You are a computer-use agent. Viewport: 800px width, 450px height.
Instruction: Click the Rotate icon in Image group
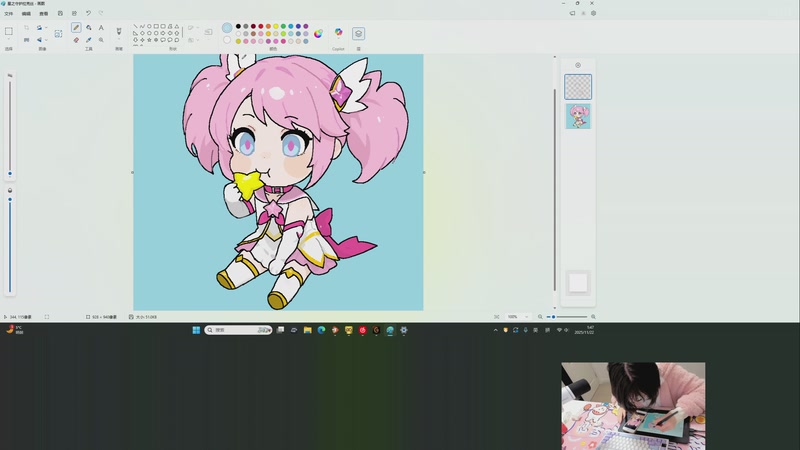click(39, 28)
